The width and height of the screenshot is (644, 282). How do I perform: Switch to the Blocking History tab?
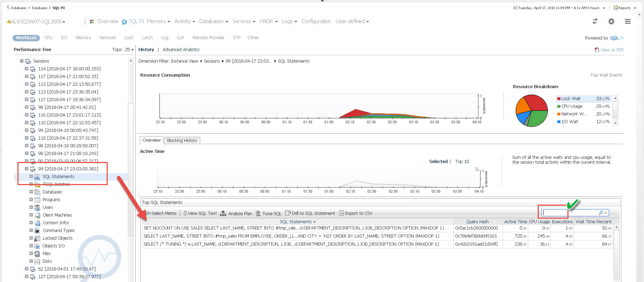pyautogui.click(x=182, y=140)
